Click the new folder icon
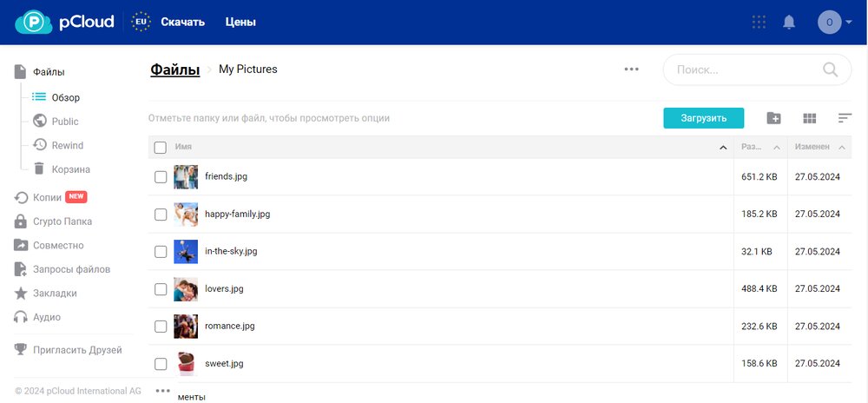This screenshot has height=403, width=868. (x=774, y=118)
